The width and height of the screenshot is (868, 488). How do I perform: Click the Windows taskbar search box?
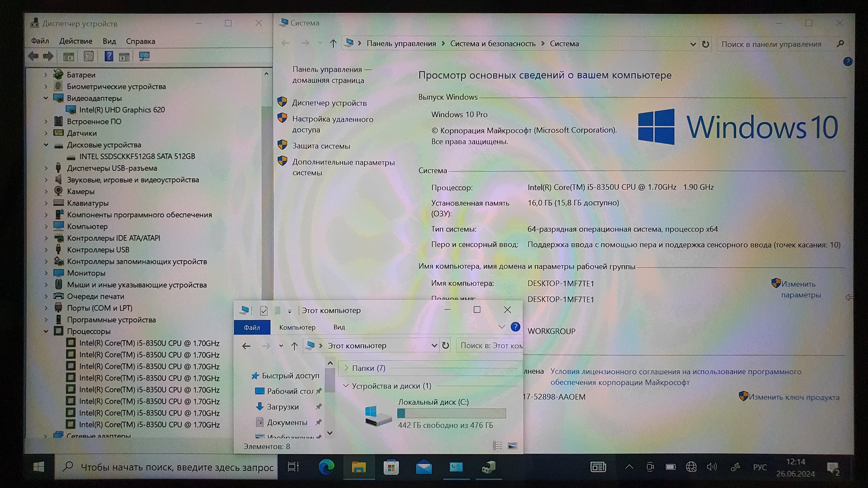pyautogui.click(x=170, y=467)
